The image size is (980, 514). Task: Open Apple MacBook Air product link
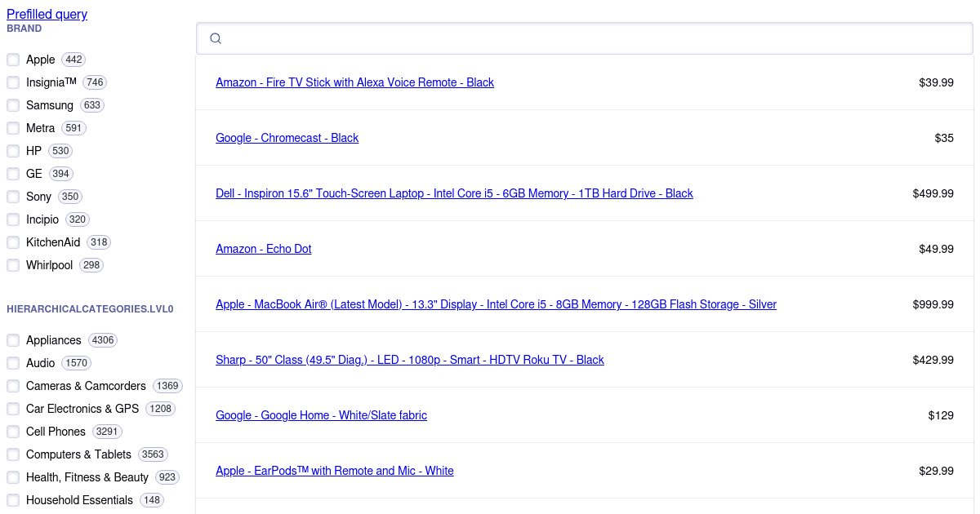click(496, 304)
